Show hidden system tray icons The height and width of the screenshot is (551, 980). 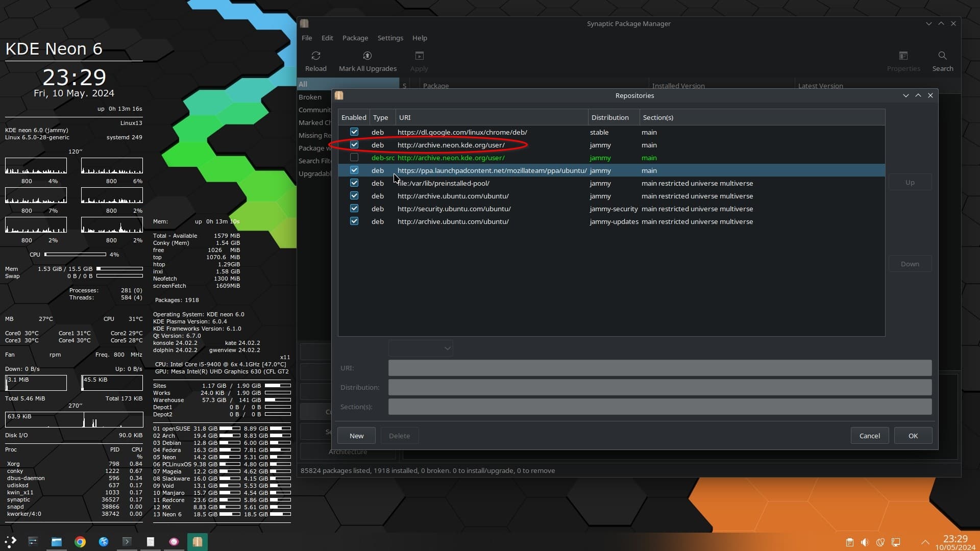tap(925, 542)
